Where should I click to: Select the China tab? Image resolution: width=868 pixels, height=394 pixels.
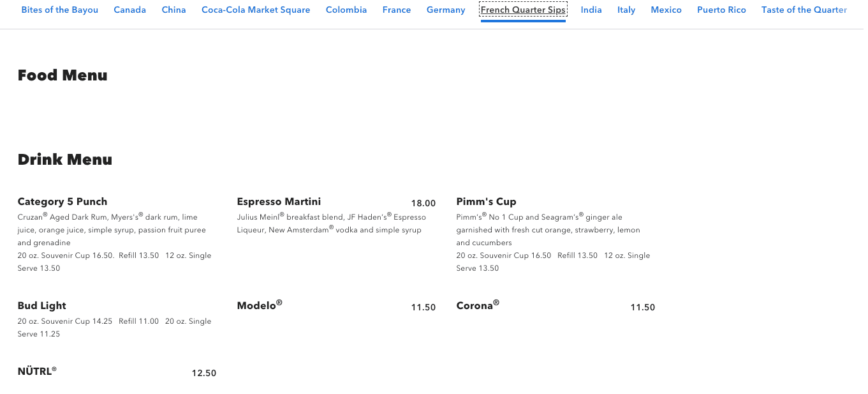pos(173,10)
